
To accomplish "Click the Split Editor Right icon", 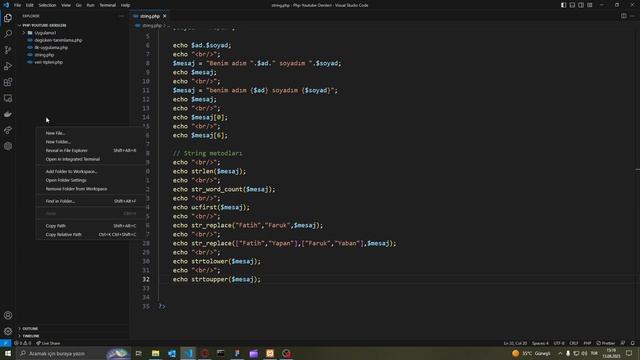I will [x=624, y=16].
